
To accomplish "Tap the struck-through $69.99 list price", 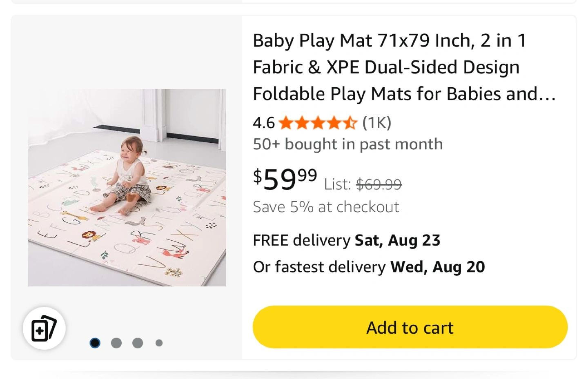I will tap(379, 184).
